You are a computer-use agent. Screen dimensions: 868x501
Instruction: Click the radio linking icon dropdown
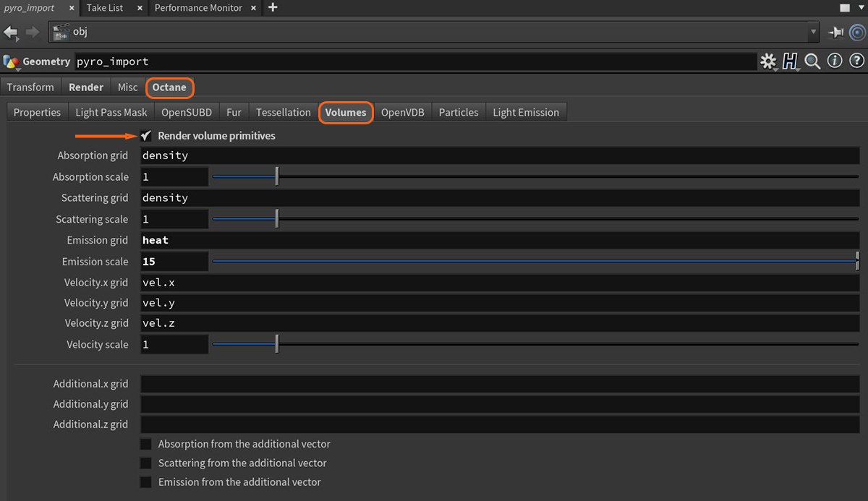pos(856,32)
